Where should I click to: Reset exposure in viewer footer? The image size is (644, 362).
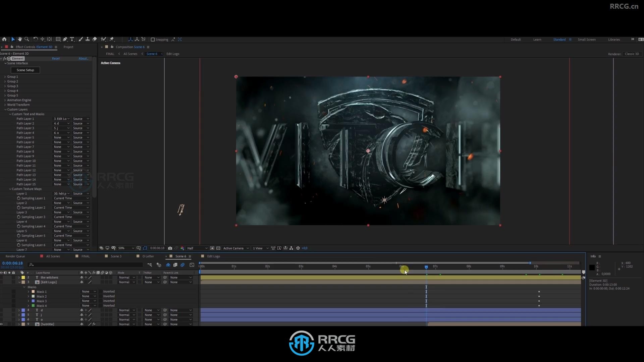tap(298, 248)
